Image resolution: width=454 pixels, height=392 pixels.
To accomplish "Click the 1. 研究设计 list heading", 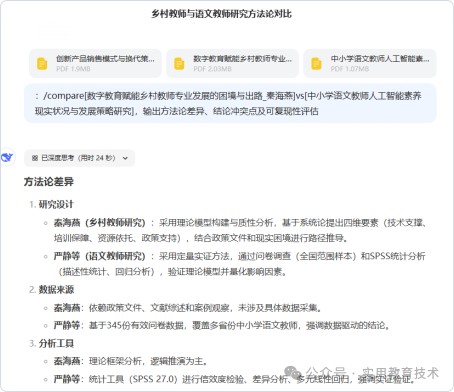I will pyautogui.click(x=52, y=204).
